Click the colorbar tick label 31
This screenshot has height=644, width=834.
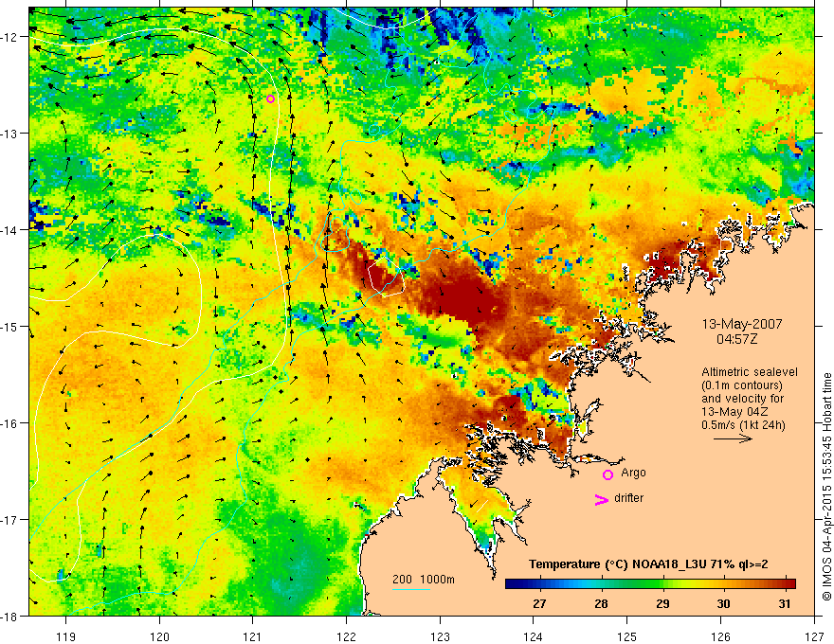(x=784, y=603)
